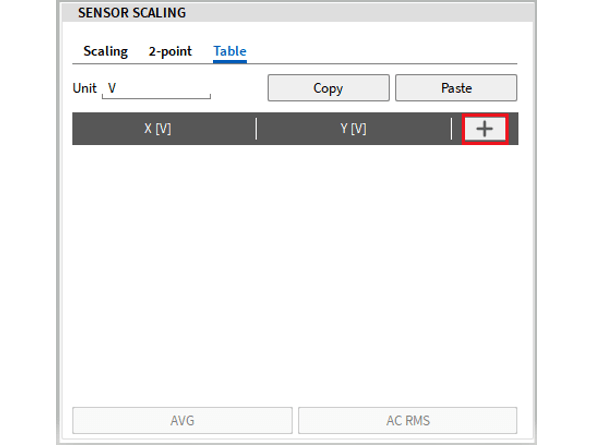The height and width of the screenshot is (445, 594).
Task: Switch to the Scaling tab
Action: [105, 51]
